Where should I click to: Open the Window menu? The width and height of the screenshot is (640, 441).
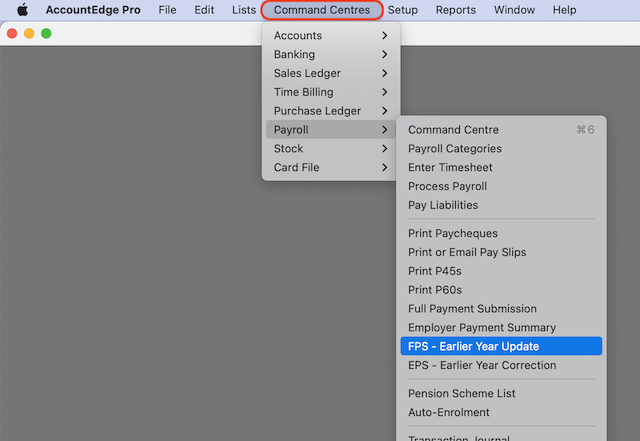pyautogui.click(x=514, y=10)
